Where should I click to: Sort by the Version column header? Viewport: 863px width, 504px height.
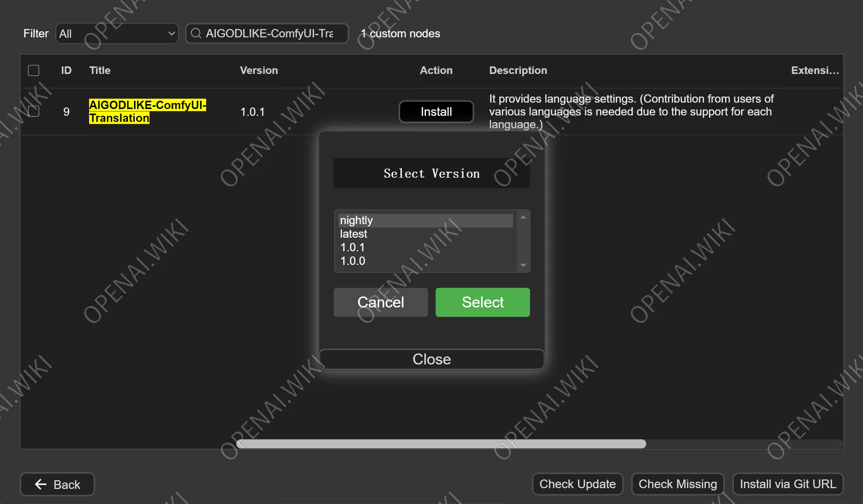259,71
